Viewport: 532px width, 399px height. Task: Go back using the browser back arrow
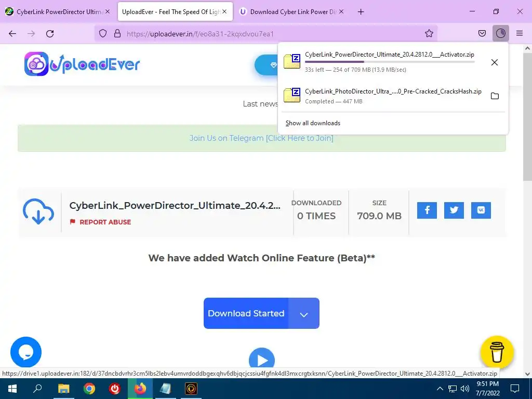point(12,33)
